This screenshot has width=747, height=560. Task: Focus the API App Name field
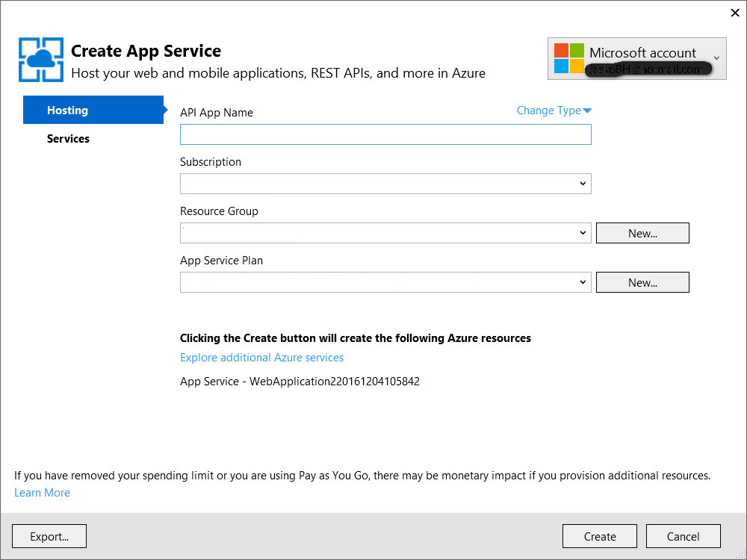coord(385,134)
